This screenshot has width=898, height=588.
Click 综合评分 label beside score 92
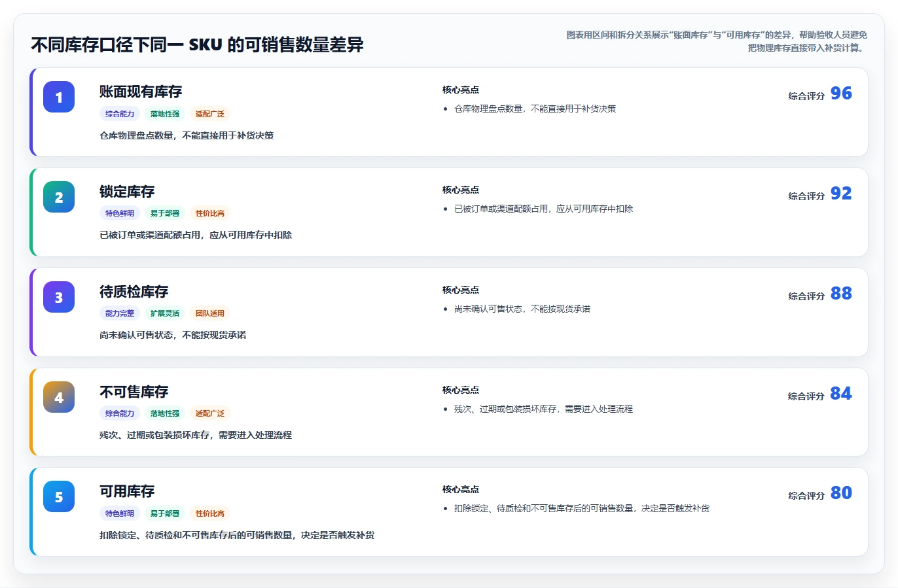(x=806, y=196)
